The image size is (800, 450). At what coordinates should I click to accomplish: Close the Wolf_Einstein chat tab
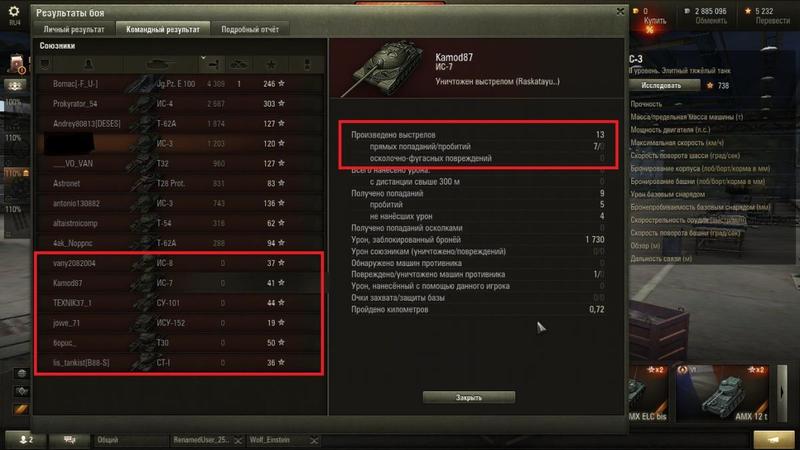[314, 440]
